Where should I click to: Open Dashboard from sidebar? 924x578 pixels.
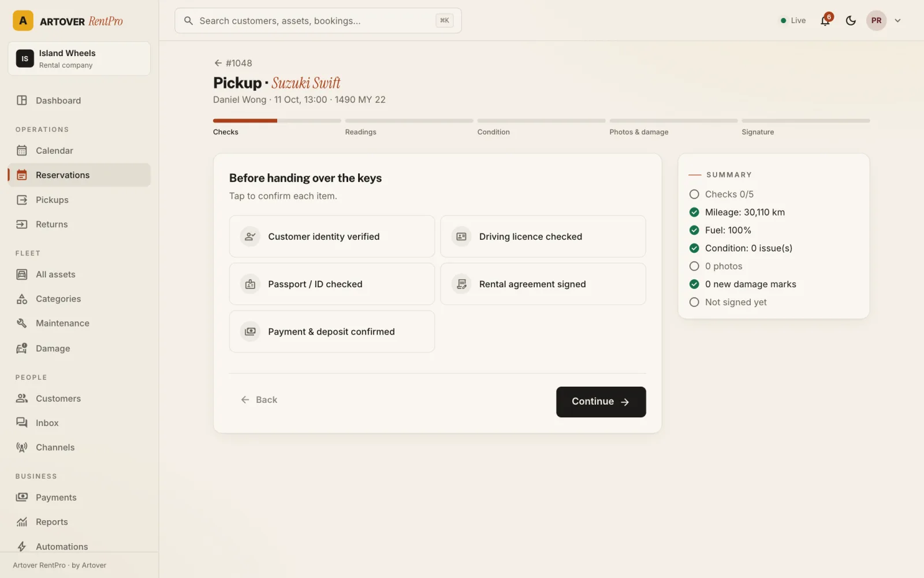point(79,101)
